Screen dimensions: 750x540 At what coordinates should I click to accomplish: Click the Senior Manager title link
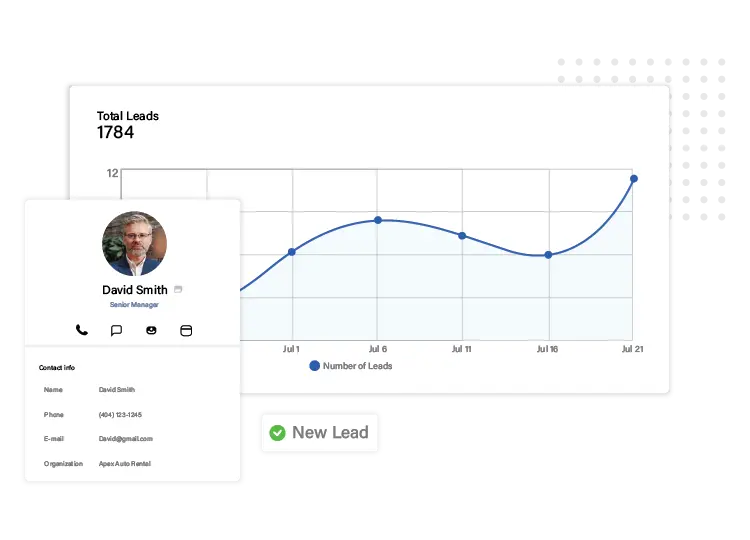point(134,304)
